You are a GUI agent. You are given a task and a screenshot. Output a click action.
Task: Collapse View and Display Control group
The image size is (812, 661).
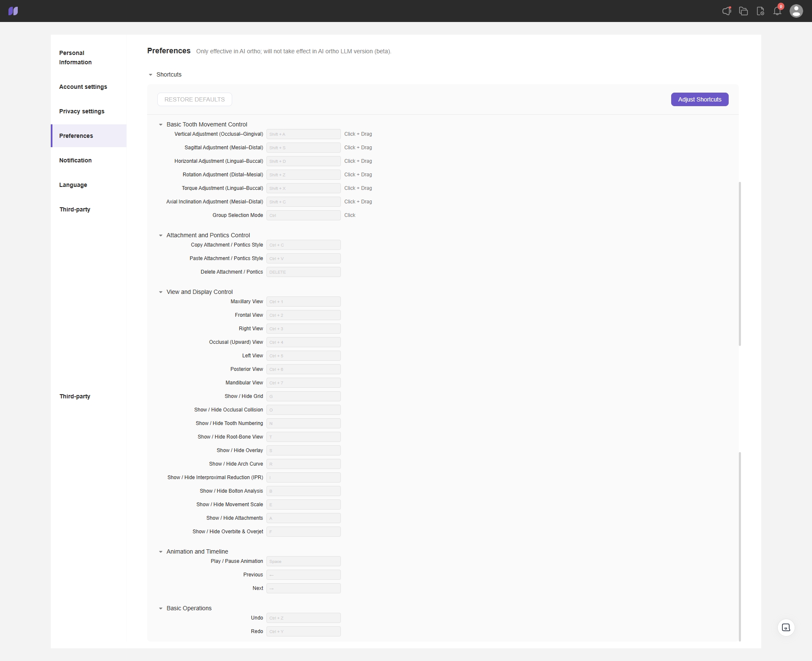click(x=161, y=292)
